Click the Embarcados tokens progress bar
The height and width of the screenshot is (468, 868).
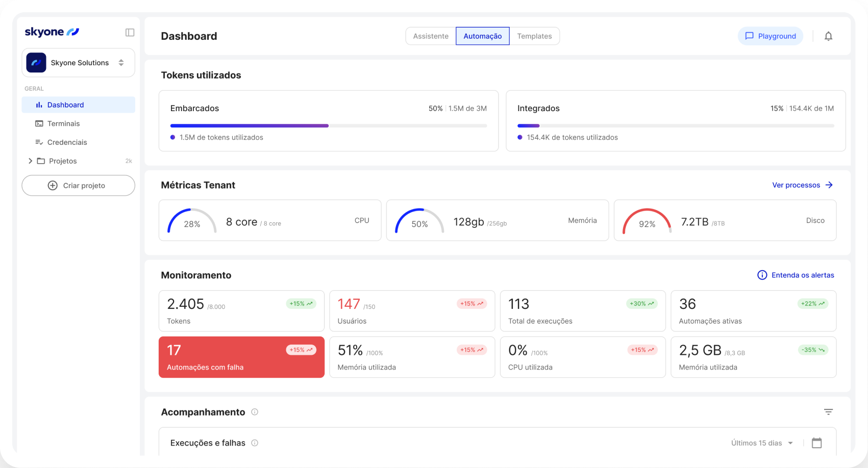tap(328, 125)
